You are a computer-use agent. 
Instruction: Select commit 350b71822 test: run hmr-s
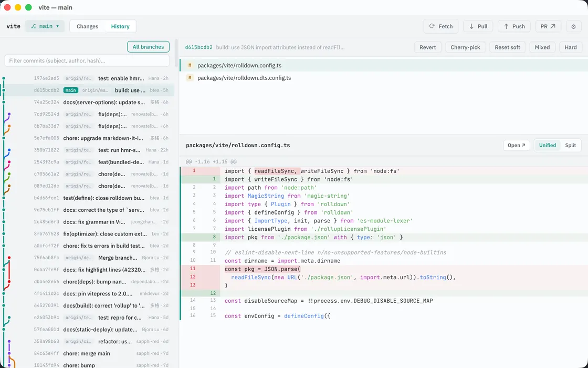tap(87, 150)
